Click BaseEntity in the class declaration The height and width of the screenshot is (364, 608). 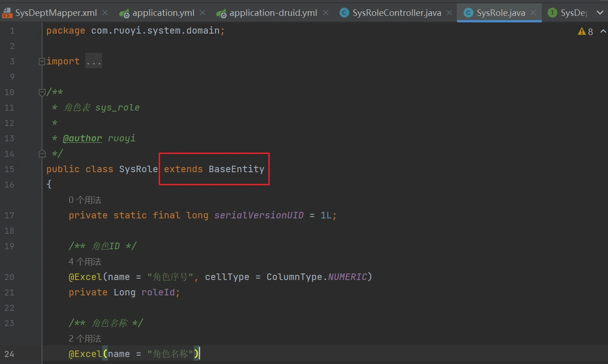236,169
